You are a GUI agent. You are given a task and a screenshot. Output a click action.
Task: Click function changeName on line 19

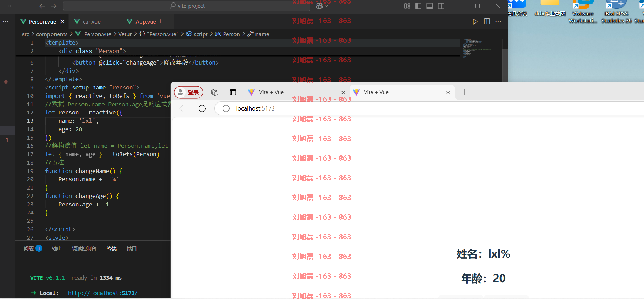tap(84, 171)
